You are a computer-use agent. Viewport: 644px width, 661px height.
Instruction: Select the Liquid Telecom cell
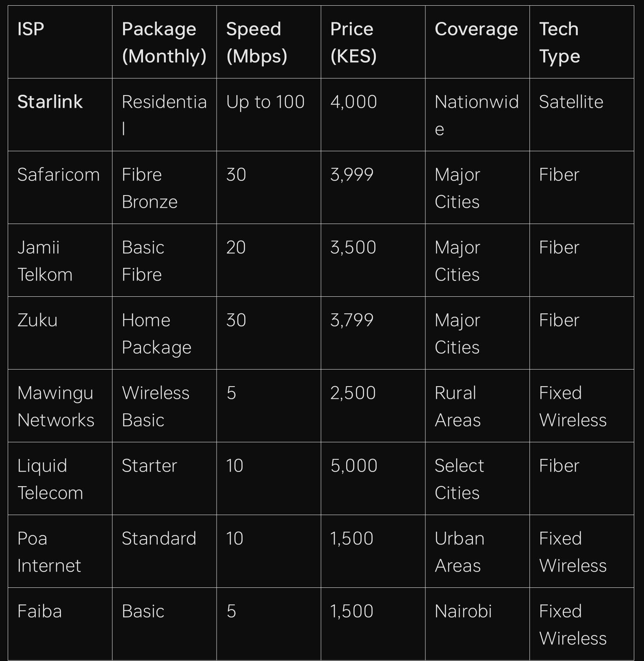pyautogui.click(x=50, y=479)
